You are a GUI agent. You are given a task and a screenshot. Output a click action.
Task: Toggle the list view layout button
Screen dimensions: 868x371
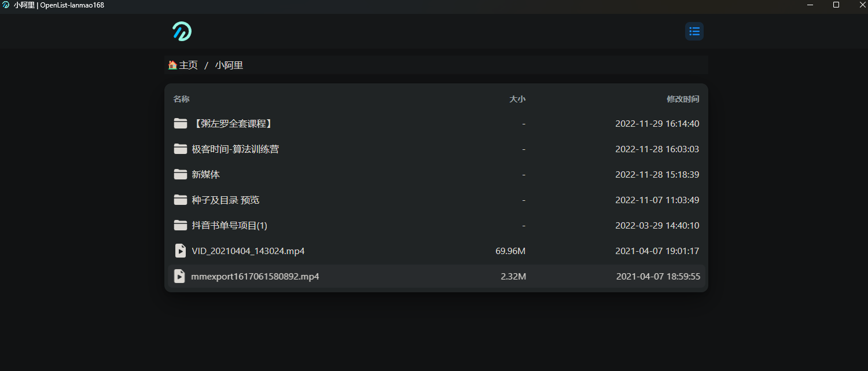click(x=694, y=31)
